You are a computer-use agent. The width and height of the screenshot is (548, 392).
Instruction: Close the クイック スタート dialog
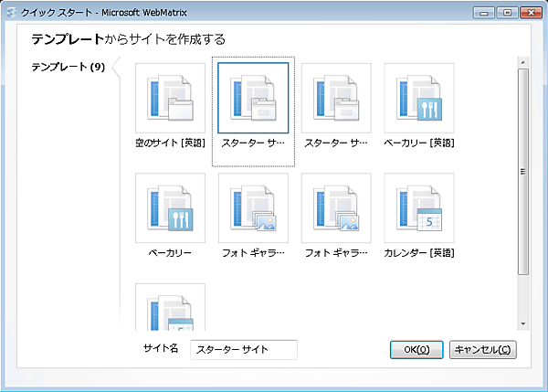click(x=531, y=13)
